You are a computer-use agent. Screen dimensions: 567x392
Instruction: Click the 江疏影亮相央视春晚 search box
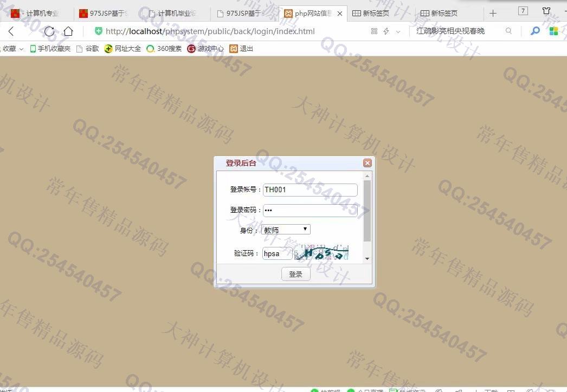tap(450, 31)
